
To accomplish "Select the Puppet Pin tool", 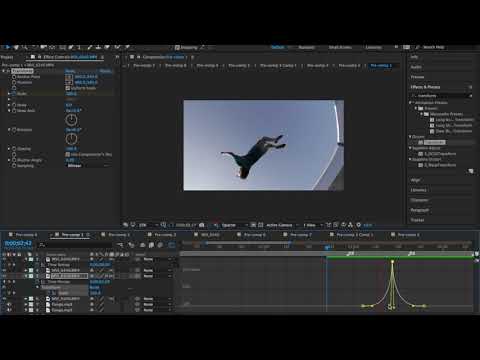I will coord(127,48).
